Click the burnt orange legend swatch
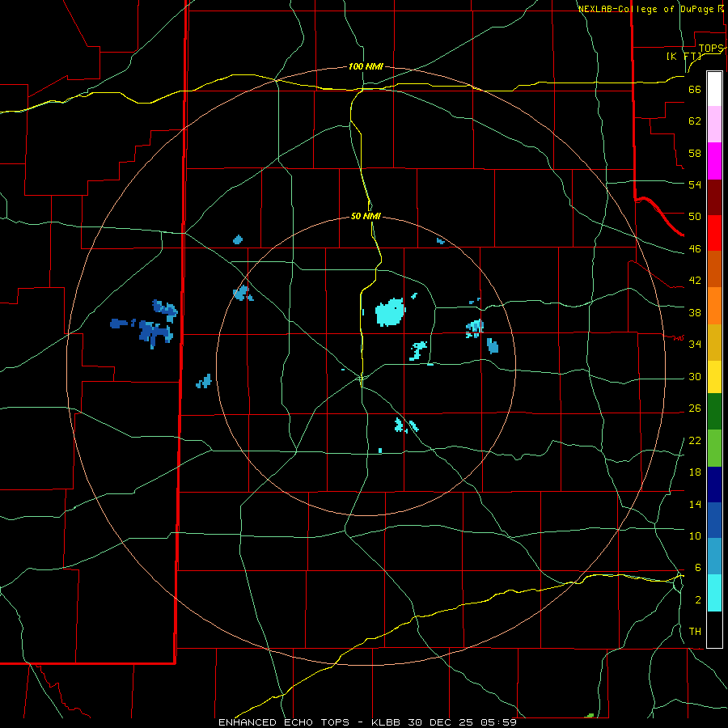Image resolution: width=728 pixels, height=728 pixels. (714, 269)
